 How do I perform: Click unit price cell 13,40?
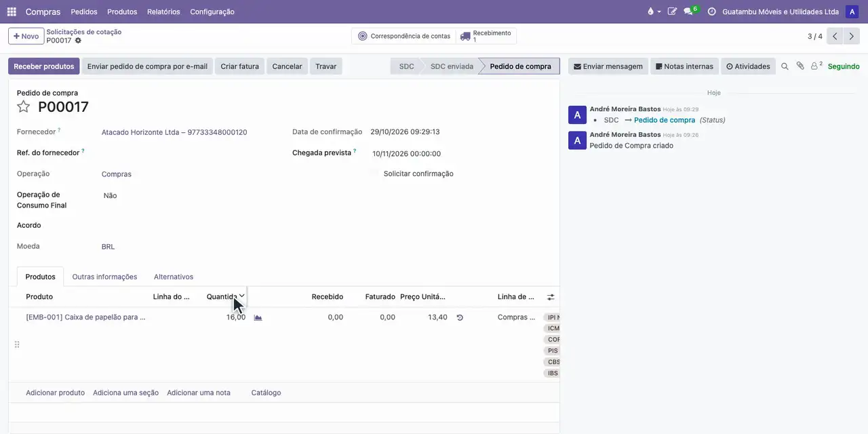[x=437, y=317]
